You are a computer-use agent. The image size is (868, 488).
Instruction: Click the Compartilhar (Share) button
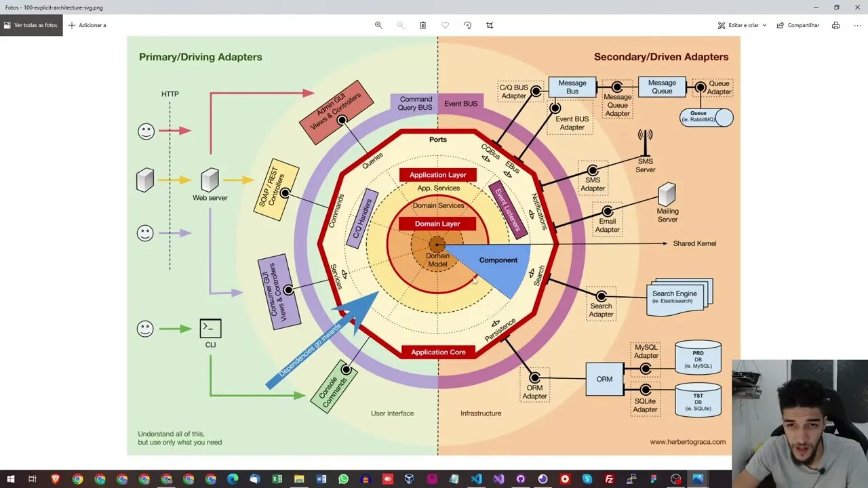[797, 25]
